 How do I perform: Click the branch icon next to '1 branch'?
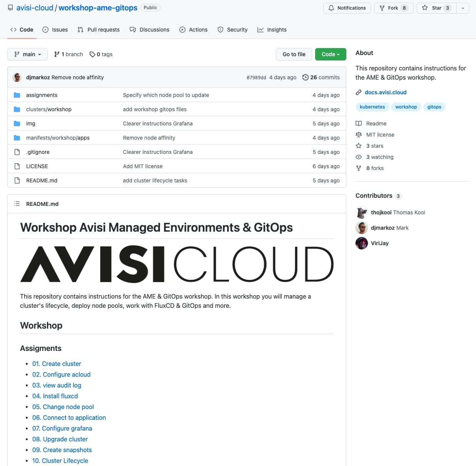57,54
